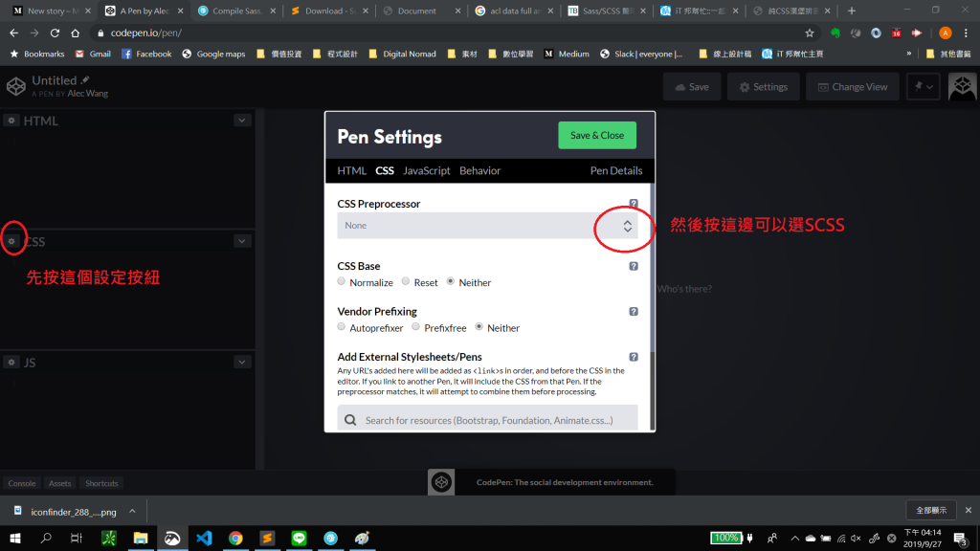Select Autoprefixer for Vendor Prefixing
Image resolution: width=980 pixels, height=551 pixels.
pos(342,327)
